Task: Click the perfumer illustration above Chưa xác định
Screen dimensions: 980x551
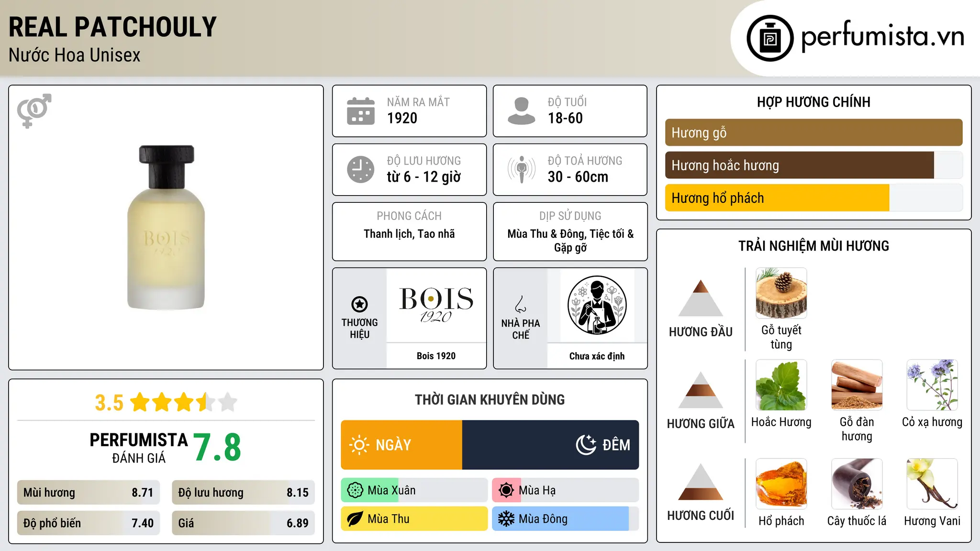Action: click(597, 305)
